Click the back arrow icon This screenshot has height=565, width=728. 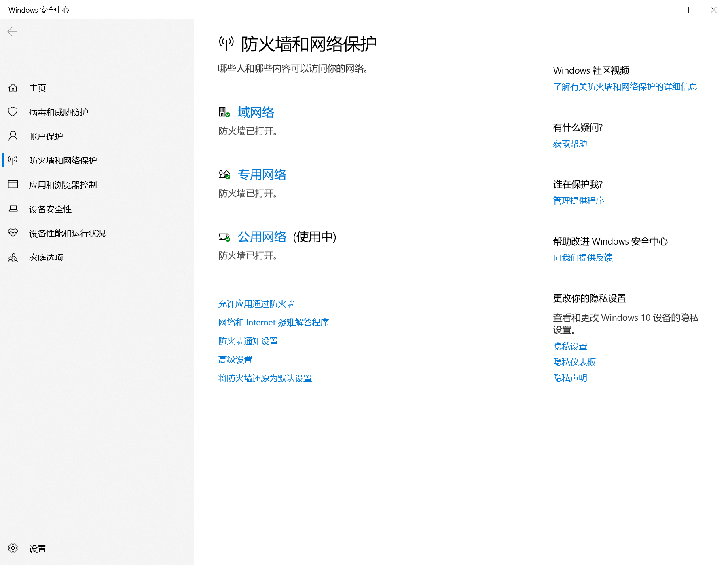tap(12, 32)
